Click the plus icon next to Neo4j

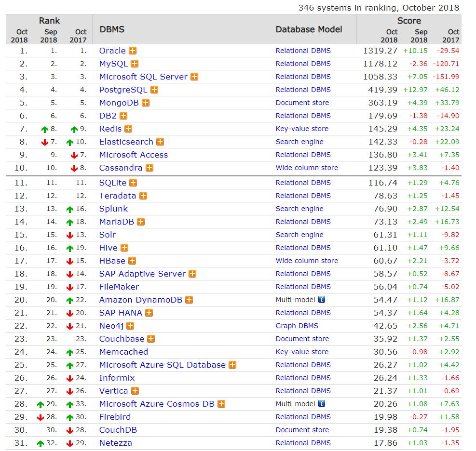coord(130,326)
